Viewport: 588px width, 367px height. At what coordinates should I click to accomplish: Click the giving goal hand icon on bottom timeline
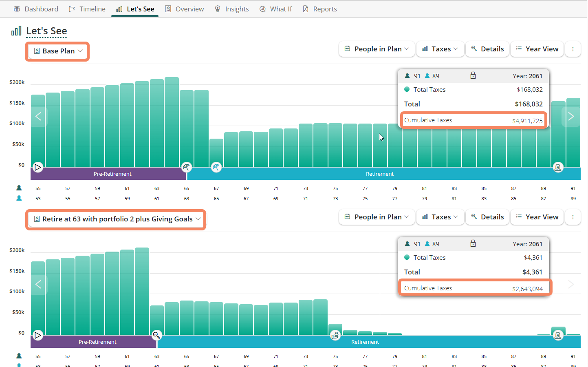tap(335, 335)
